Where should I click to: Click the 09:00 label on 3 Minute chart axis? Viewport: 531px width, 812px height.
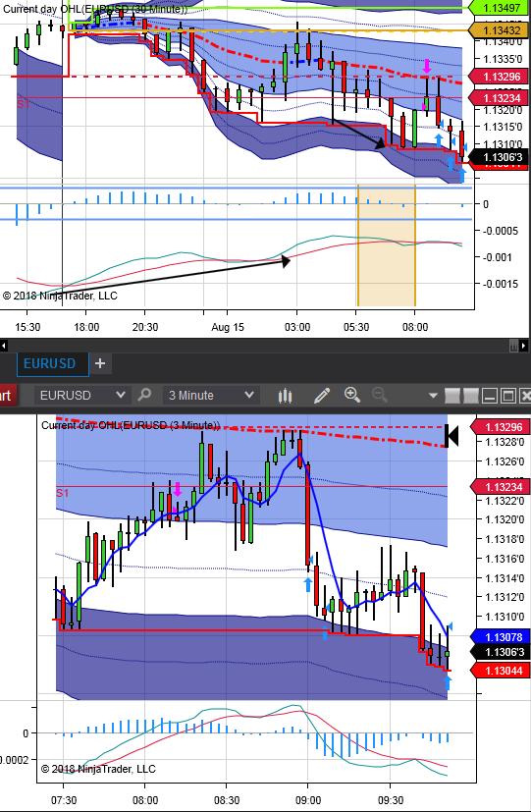pos(308,800)
